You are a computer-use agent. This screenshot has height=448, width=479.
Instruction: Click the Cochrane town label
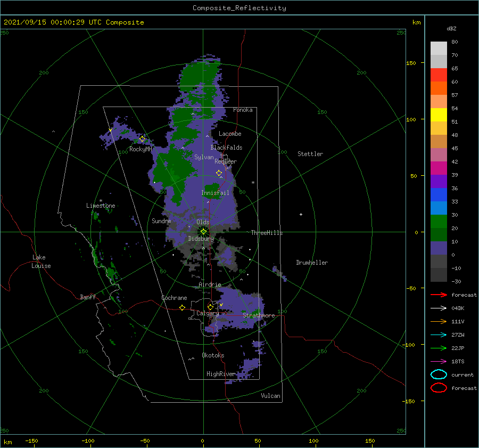174,298
